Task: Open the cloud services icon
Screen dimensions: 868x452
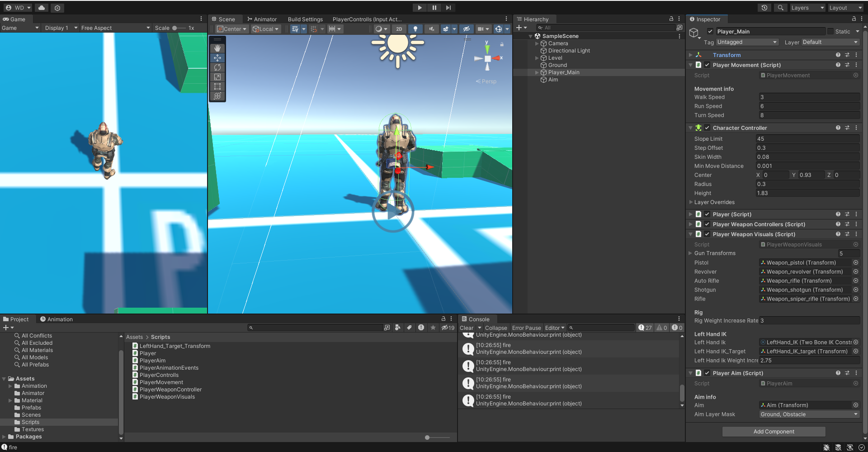Action: 42,8
